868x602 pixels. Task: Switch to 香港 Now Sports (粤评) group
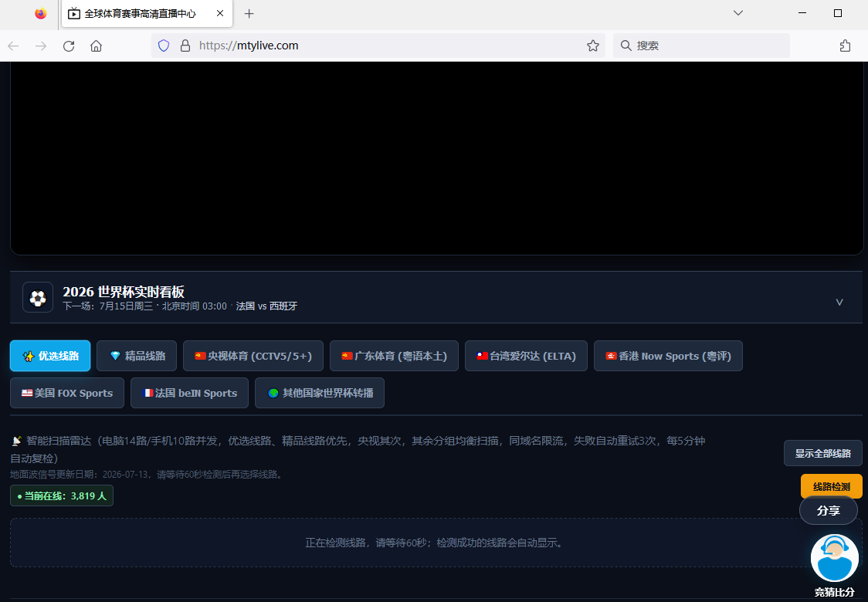point(668,356)
